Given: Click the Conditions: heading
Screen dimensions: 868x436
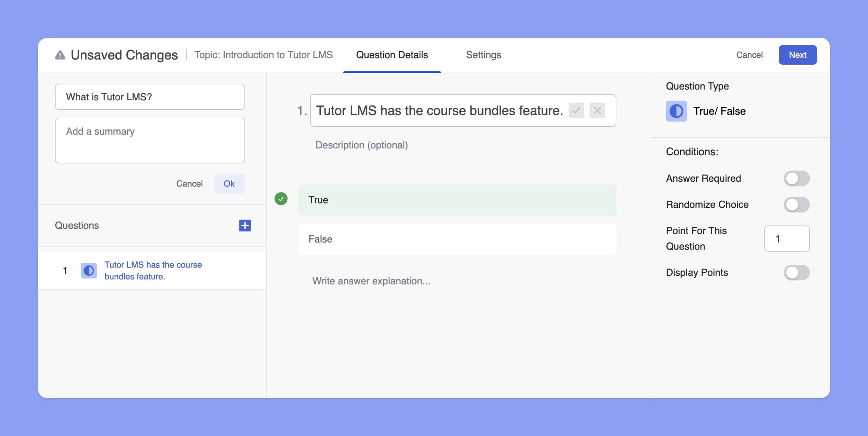Looking at the screenshot, I should (692, 152).
